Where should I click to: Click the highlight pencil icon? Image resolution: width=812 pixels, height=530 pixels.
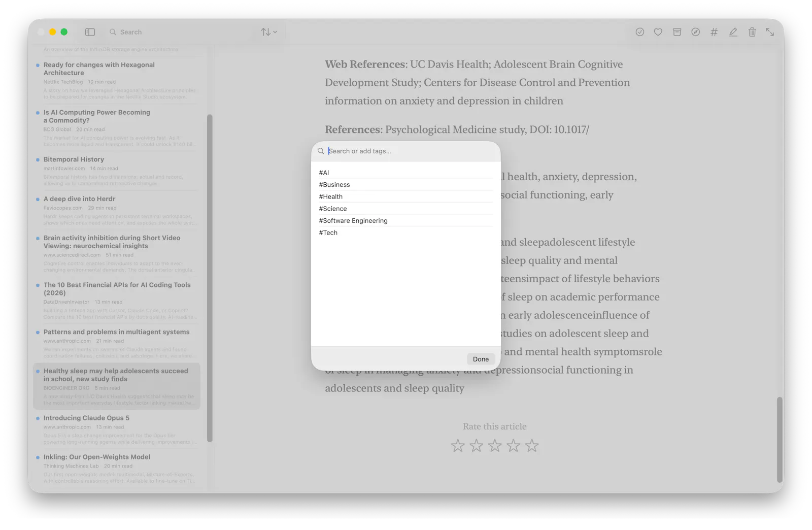point(733,32)
